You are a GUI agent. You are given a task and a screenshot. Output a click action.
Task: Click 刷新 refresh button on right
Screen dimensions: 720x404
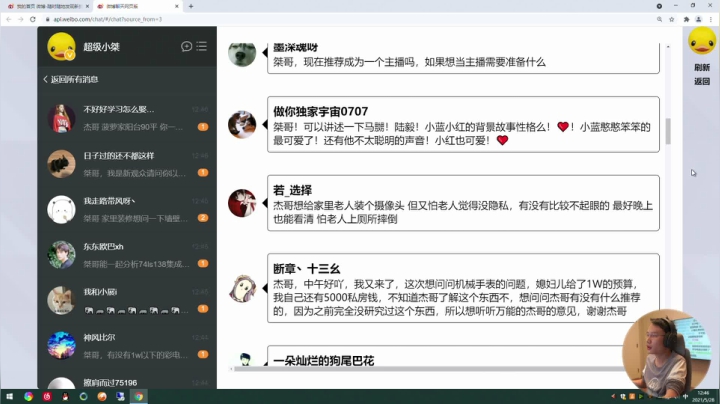click(x=702, y=67)
